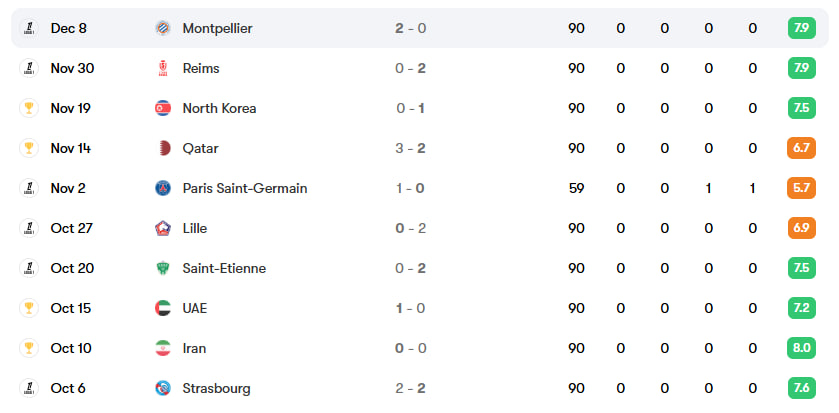The image size is (839, 413).
Task: Click the Montpellier club crest icon
Action: pos(163,28)
